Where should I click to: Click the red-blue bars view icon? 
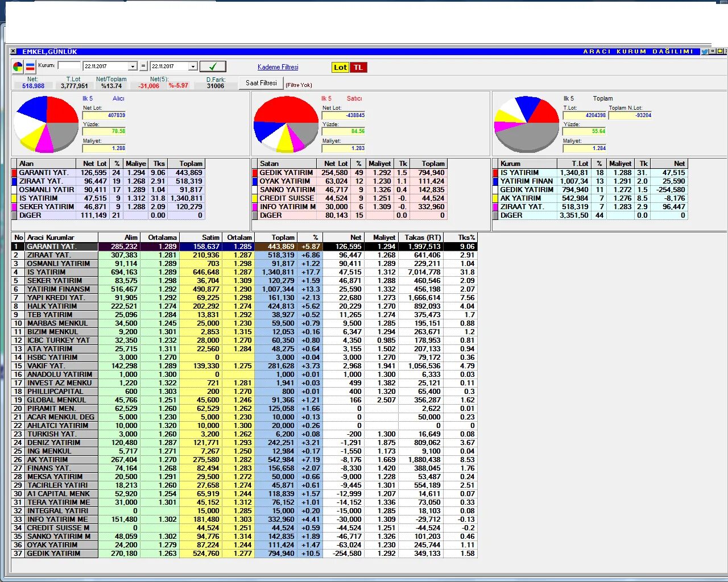click(x=30, y=66)
